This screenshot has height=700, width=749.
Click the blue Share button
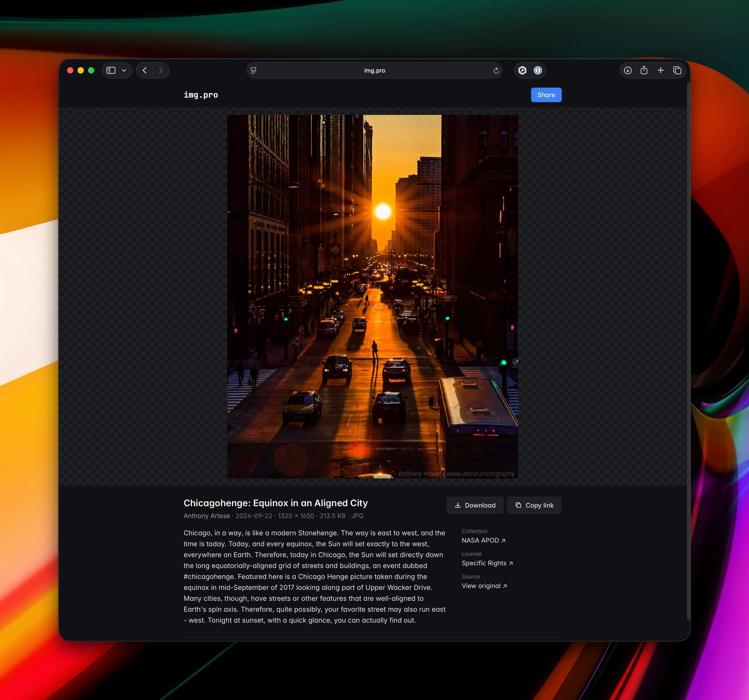click(546, 95)
